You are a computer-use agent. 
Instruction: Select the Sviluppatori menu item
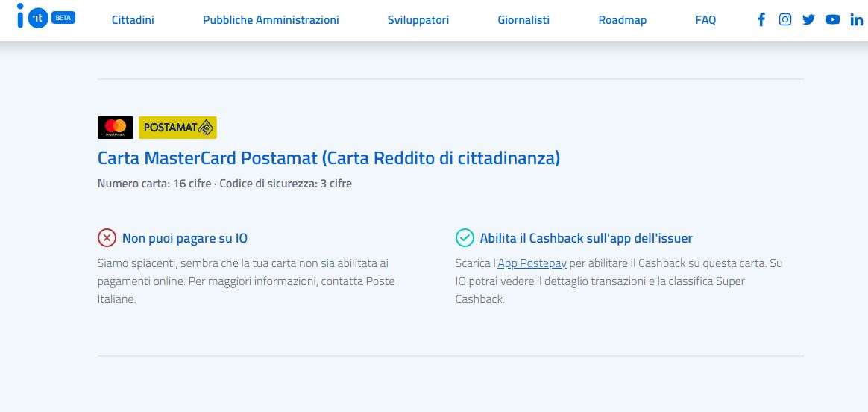(x=418, y=20)
